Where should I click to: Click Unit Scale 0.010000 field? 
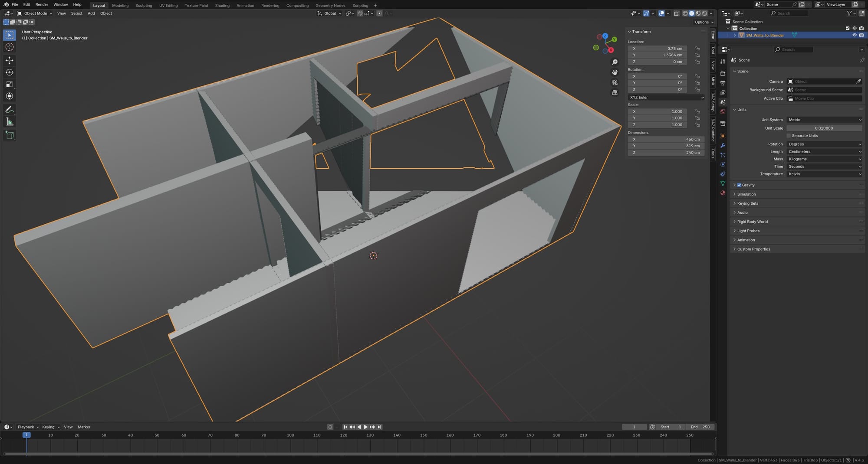(x=824, y=128)
